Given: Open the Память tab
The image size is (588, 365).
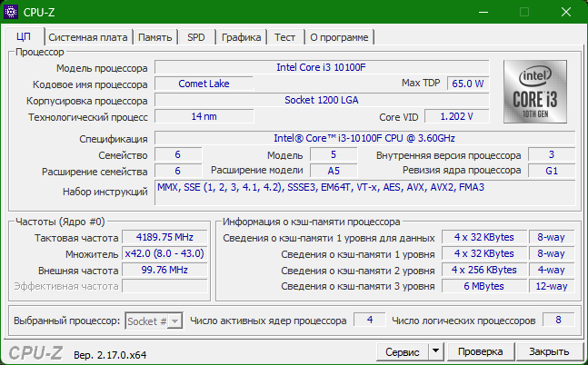Looking at the screenshot, I should coord(155,37).
